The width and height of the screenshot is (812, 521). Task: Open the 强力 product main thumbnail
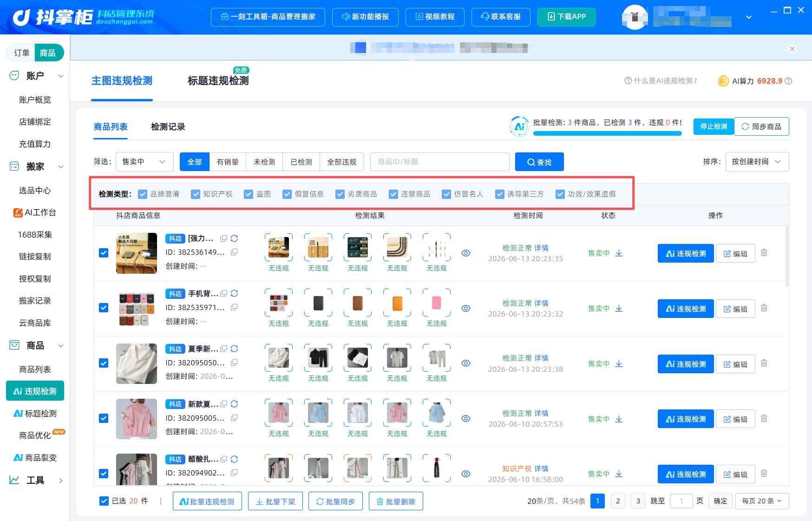[137, 253]
